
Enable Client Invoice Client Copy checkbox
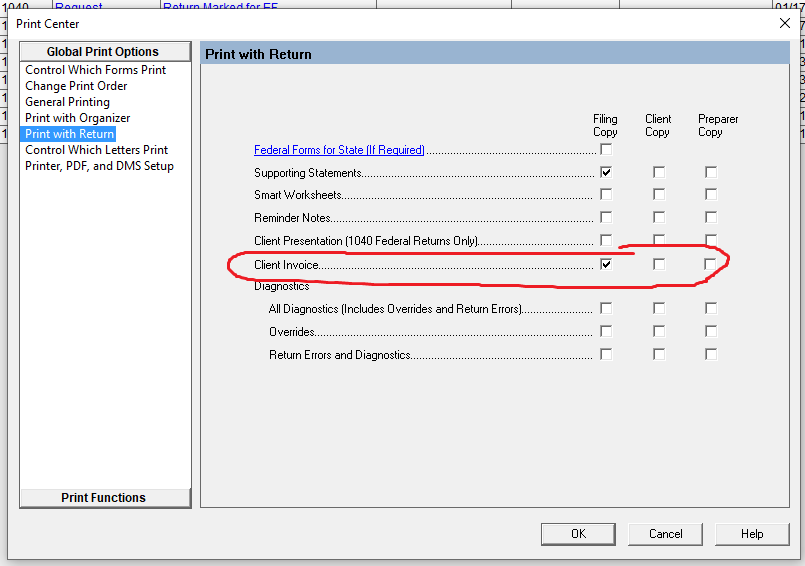pos(658,264)
